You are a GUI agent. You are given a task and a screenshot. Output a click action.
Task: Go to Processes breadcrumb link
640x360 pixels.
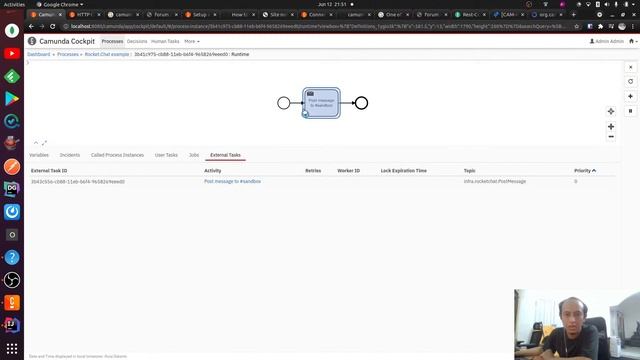[68, 54]
